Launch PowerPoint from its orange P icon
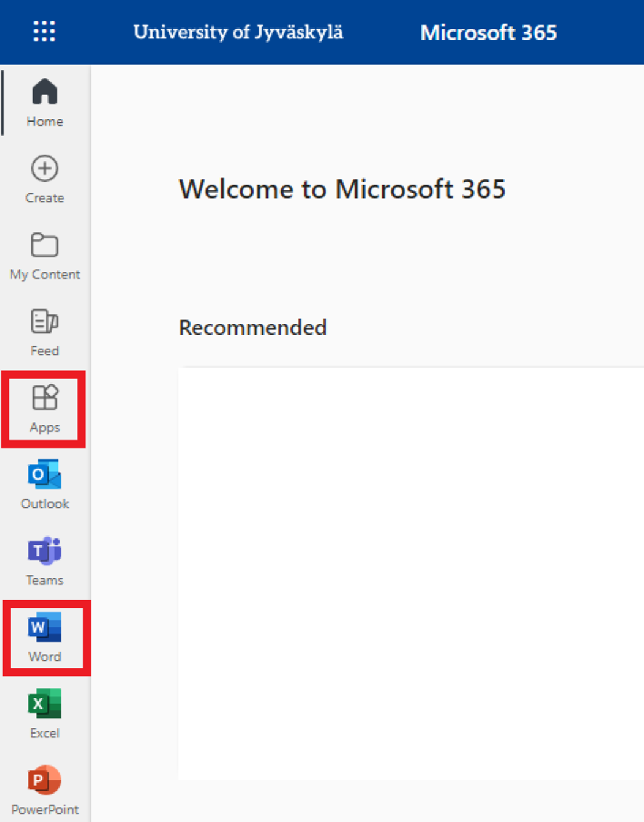This screenshot has height=822, width=644. (x=45, y=780)
